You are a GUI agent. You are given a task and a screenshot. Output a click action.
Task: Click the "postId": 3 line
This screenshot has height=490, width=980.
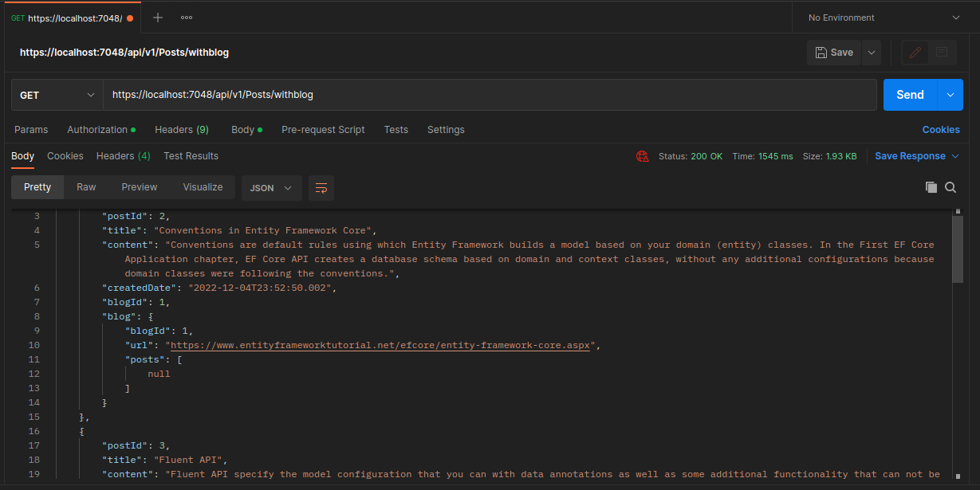tap(136, 445)
